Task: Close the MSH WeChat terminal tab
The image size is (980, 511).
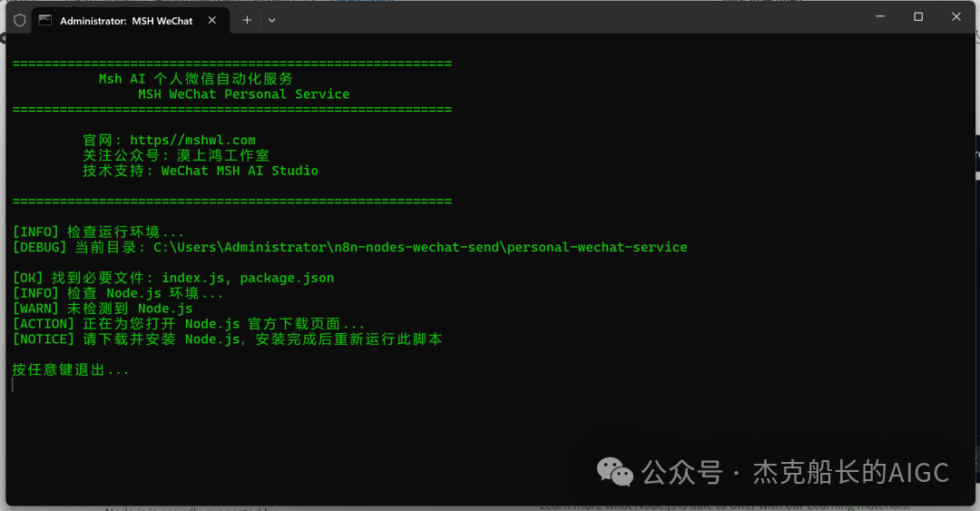Action: (x=212, y=20)
